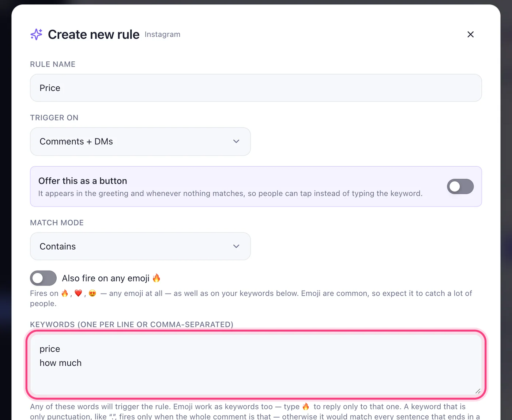Click the Also fire on any emoji label
Screen dimensions: 512x420
[x=111, y=278]
